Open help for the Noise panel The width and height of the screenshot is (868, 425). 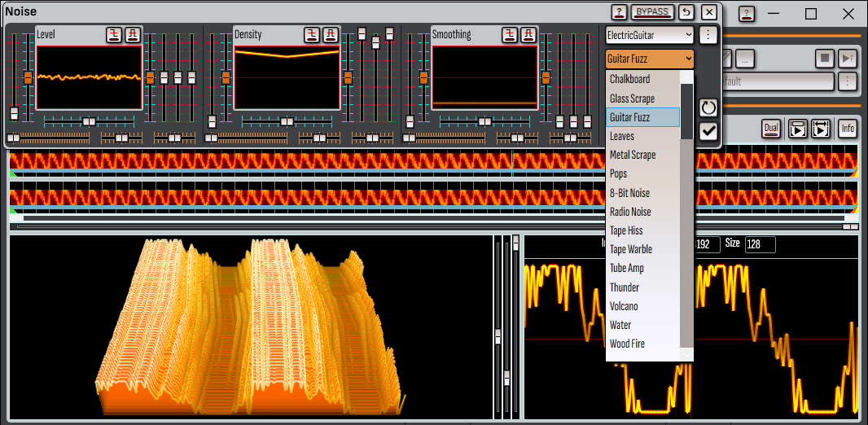point(619,11)
